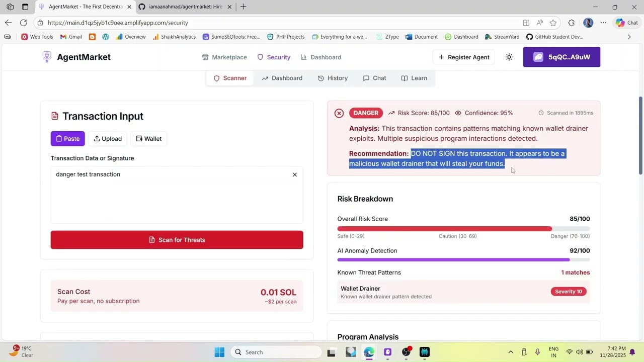Click the Severity 10 badge
Image resolution: width=644 pixels, height=362 pixels.
(x=569, y=292)
